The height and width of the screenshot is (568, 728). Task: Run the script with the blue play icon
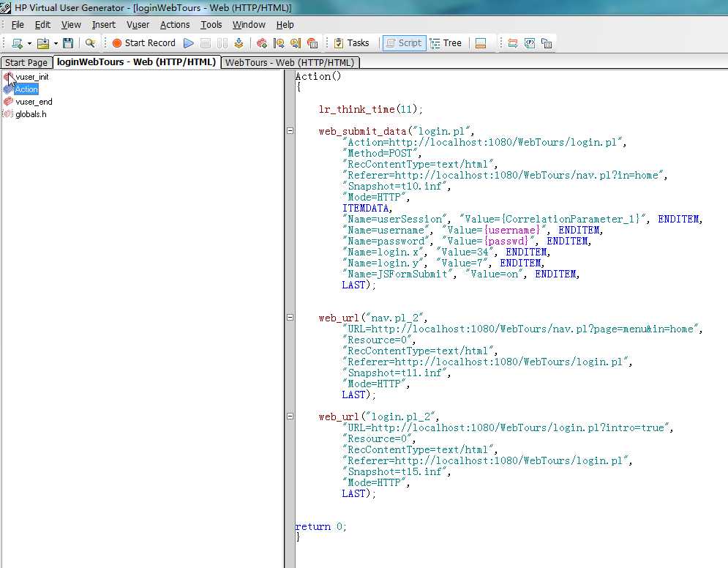pos(189,43)
